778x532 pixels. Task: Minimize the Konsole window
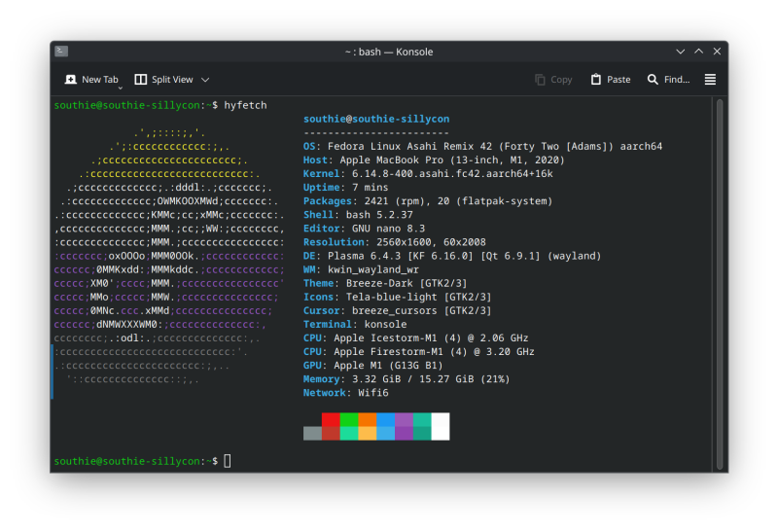[680, 52]
